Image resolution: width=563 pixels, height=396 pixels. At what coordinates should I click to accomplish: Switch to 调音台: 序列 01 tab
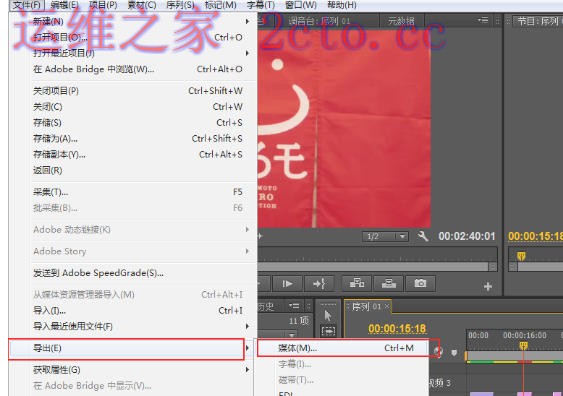coord(319,21)
